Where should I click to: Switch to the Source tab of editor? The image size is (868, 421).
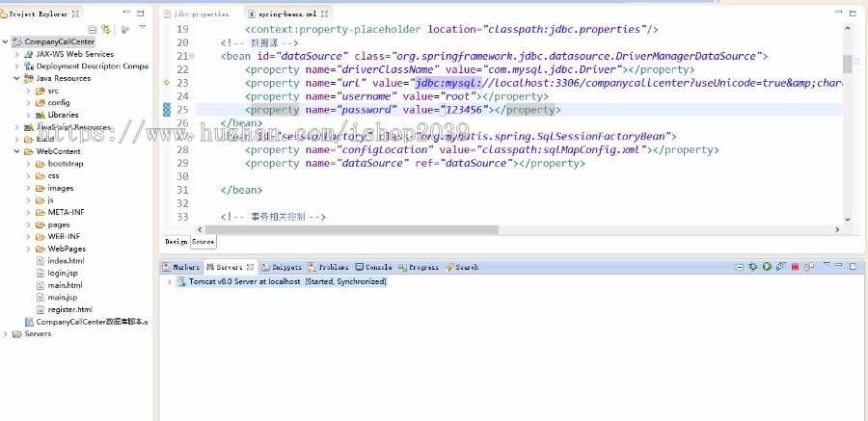pyautogui.click(x=203, y=242)
